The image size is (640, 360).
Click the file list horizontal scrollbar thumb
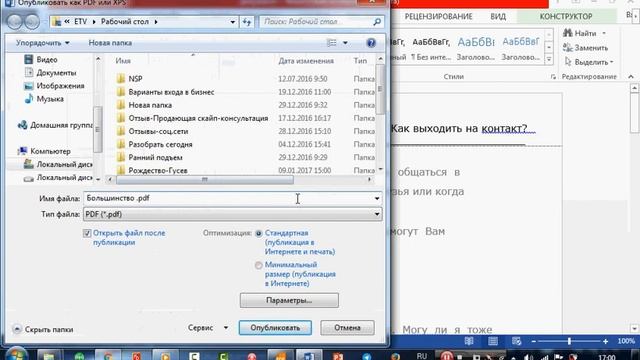204,180
